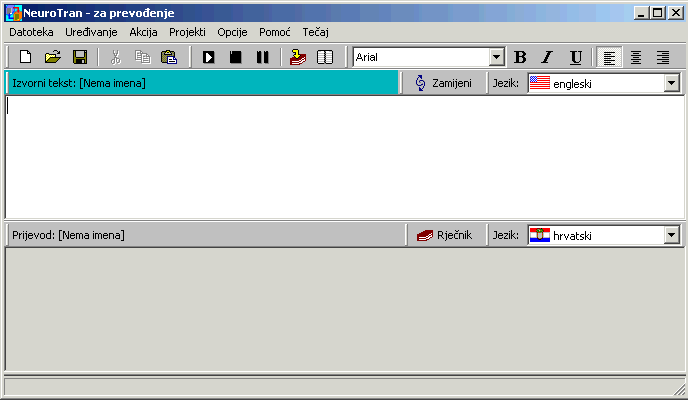The image size is (688, 400).
Task: Cut selection with the scissors icon
Action: [115, 57]
